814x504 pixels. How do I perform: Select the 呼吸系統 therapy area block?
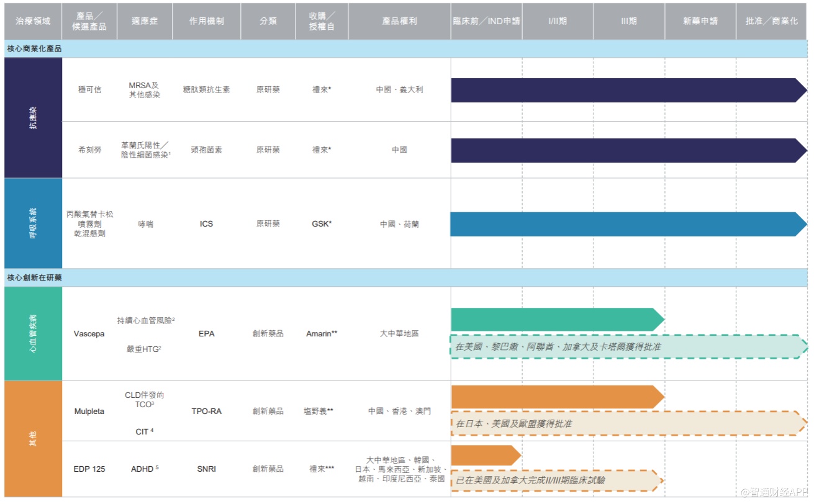coord(34,223)
